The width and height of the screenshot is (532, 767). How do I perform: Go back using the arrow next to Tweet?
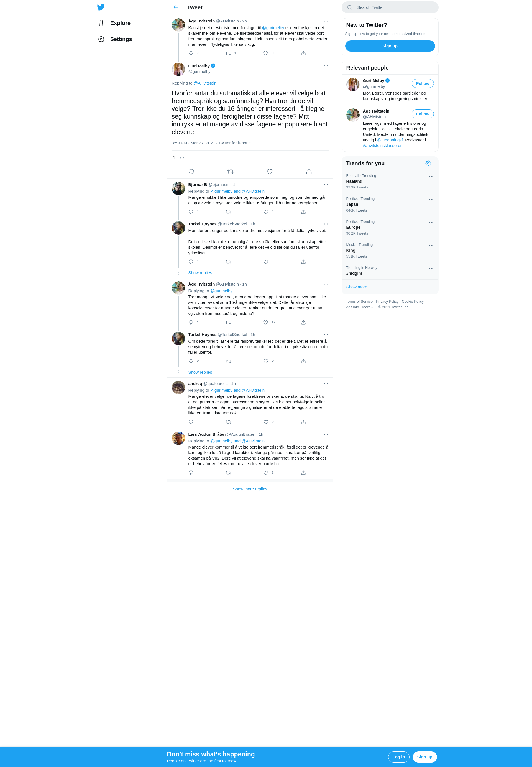click(x=176, y=7)
